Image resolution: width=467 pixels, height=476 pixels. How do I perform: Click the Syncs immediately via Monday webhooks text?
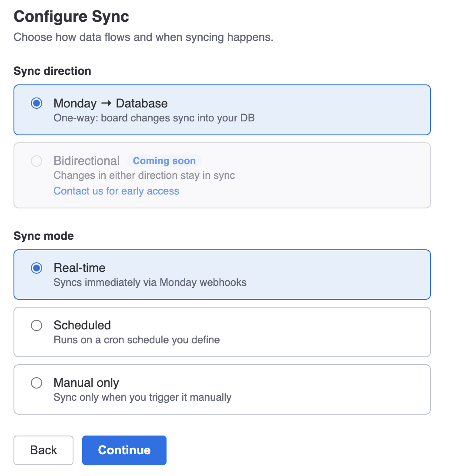point(150,282)
